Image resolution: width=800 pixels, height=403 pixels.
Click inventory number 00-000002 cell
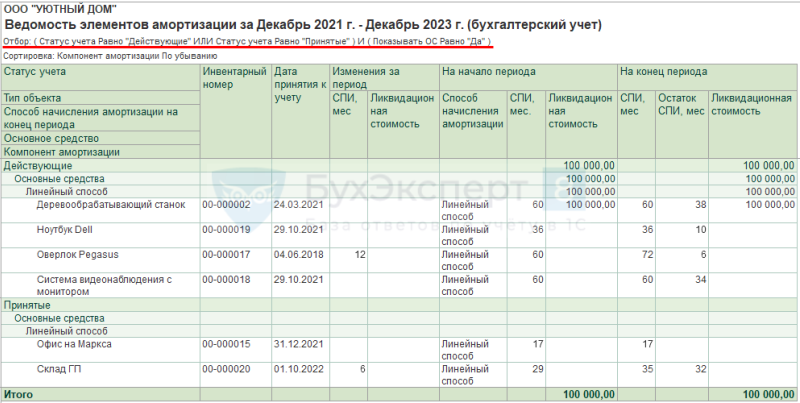pyautogui.click(x=226, y=205)
